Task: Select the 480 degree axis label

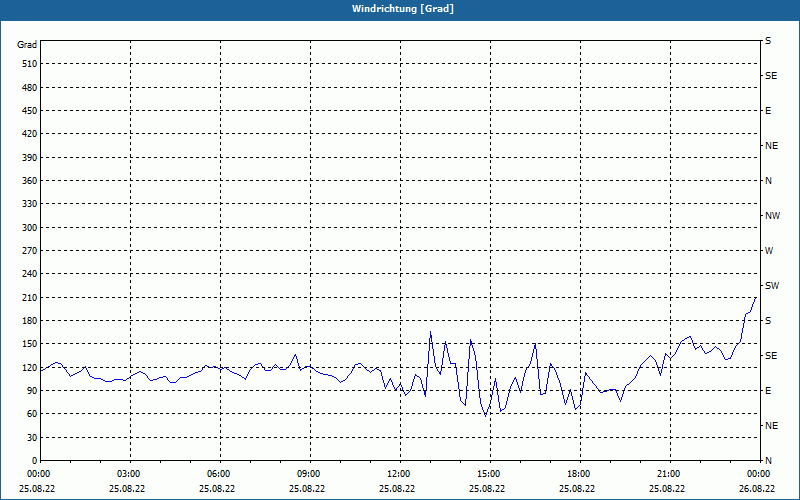Action: tap(30, 87)
